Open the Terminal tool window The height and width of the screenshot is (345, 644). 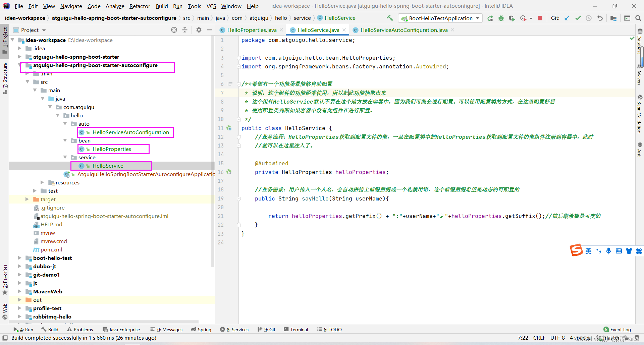tap(296, 330)
